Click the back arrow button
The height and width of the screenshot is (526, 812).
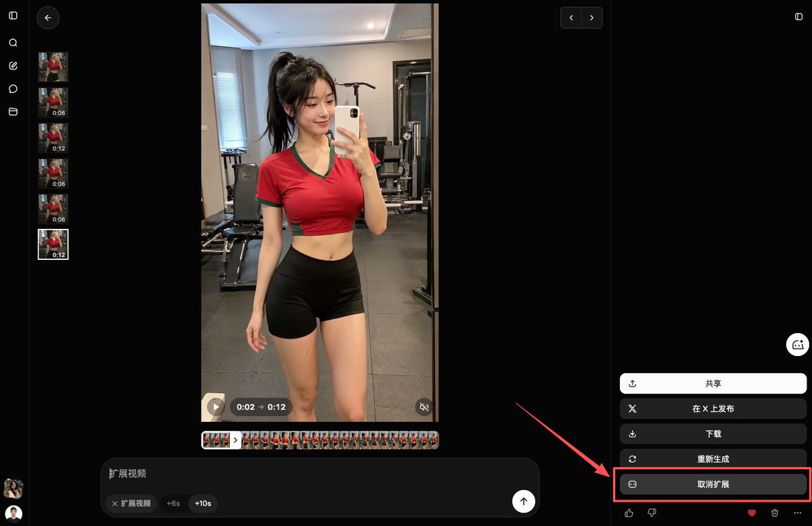pos(48,18)
